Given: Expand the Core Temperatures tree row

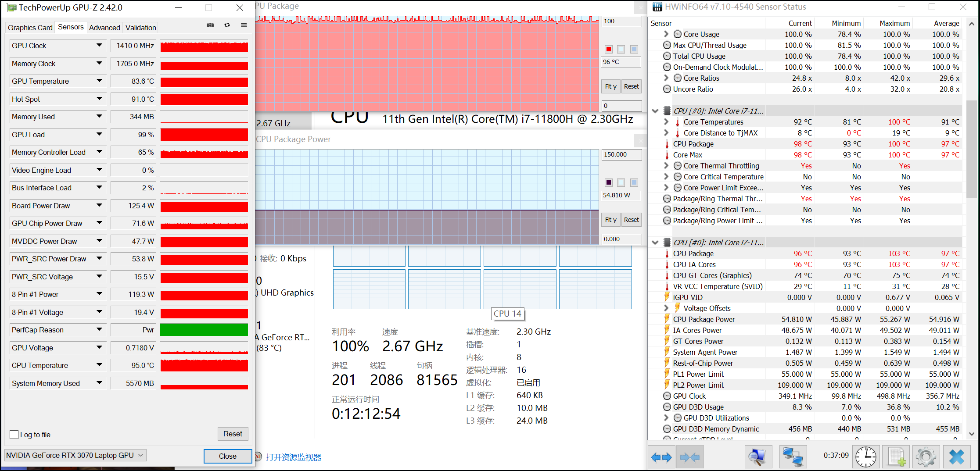Looking at the screenshot, I should 666,122.
